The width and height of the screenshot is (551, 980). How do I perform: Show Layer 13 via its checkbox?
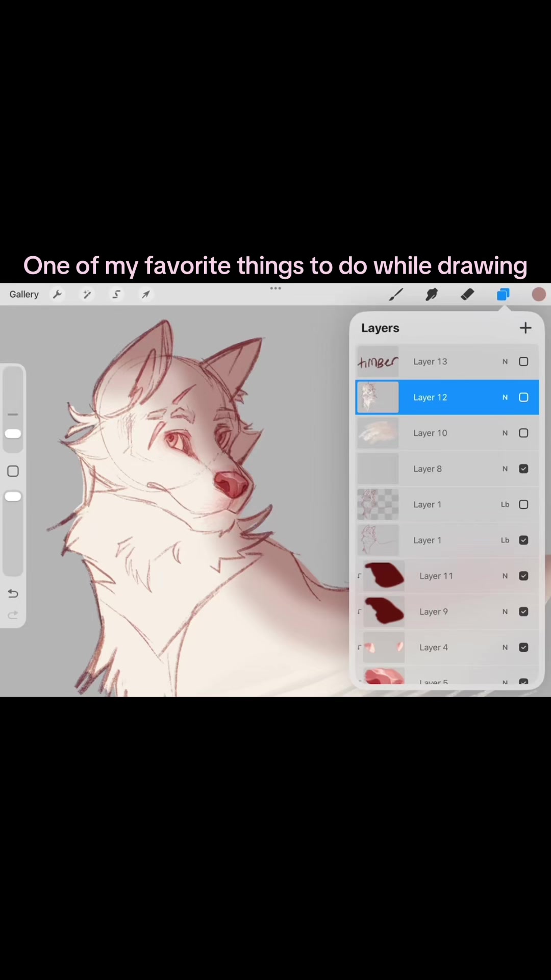[523, 361]
